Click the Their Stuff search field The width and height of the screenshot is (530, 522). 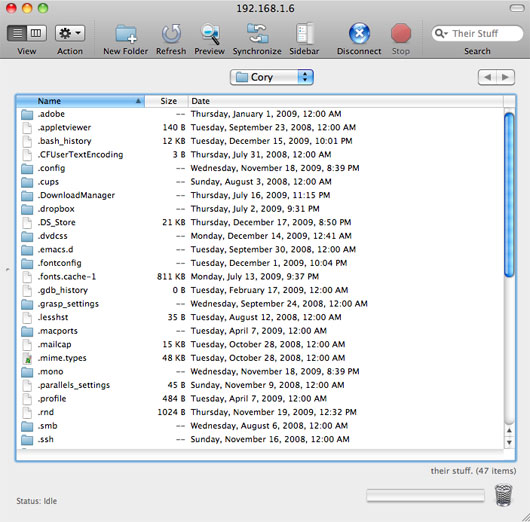point(477,33)
